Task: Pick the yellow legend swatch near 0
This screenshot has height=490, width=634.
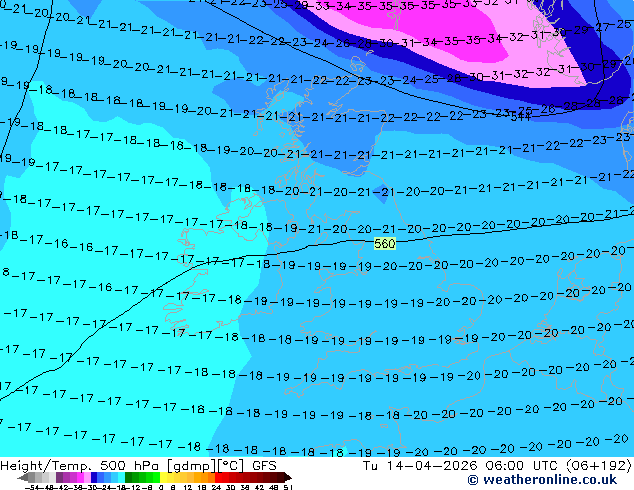Action: [x=163, y=477]
